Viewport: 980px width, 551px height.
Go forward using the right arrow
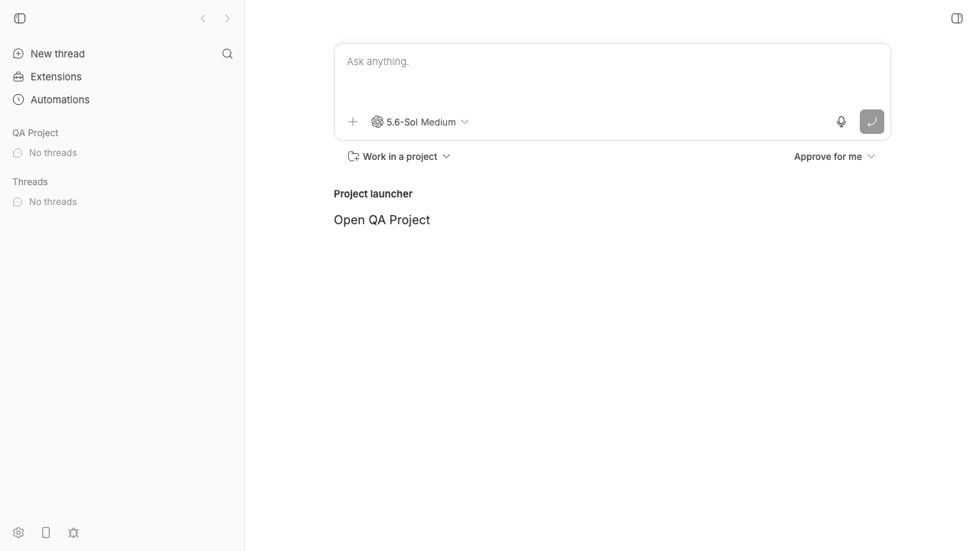coord(227,18)
